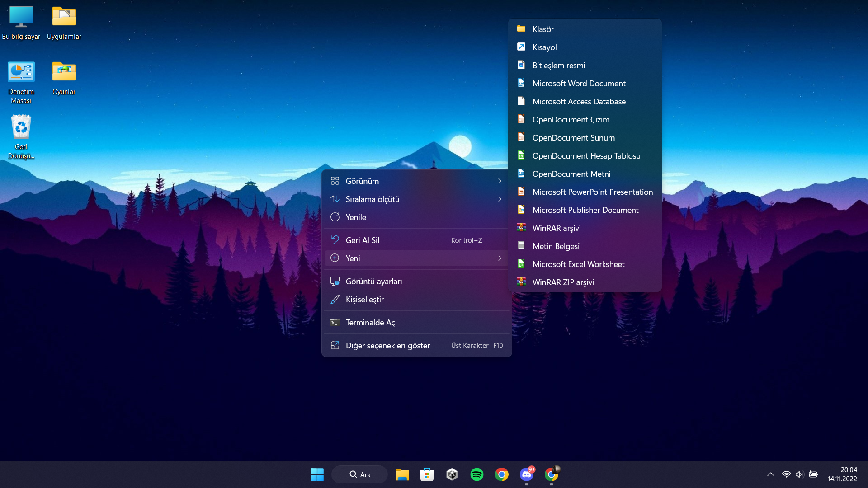Click the Windows Start button
The width and height of the screenshot is (868, 488).
(x=317, y=474)
